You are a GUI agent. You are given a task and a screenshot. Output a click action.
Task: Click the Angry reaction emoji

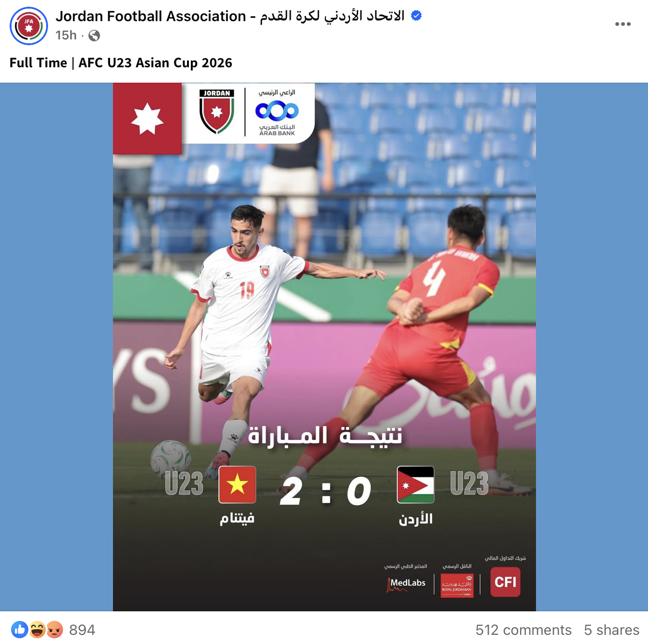click(54, 630)
